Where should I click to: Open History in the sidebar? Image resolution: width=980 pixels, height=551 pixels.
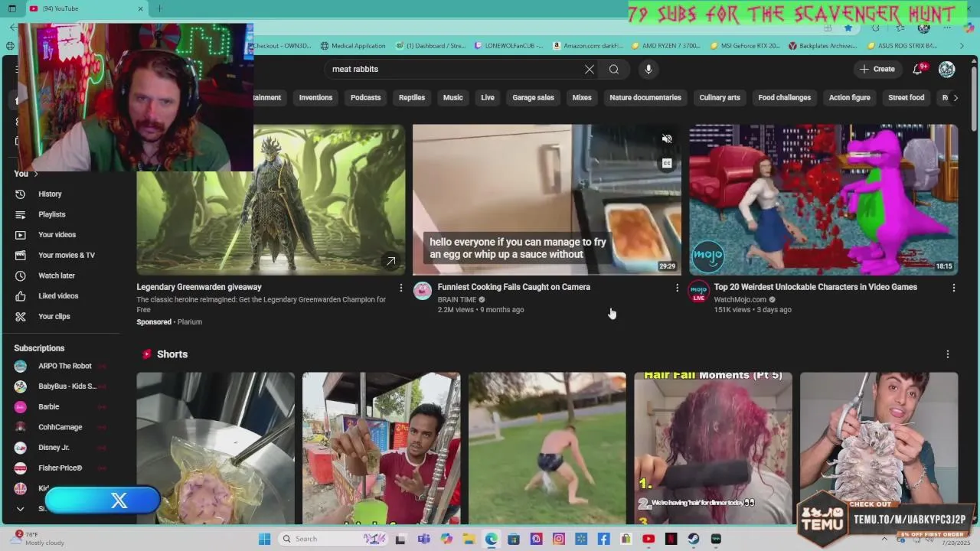[x=50, y=194]
